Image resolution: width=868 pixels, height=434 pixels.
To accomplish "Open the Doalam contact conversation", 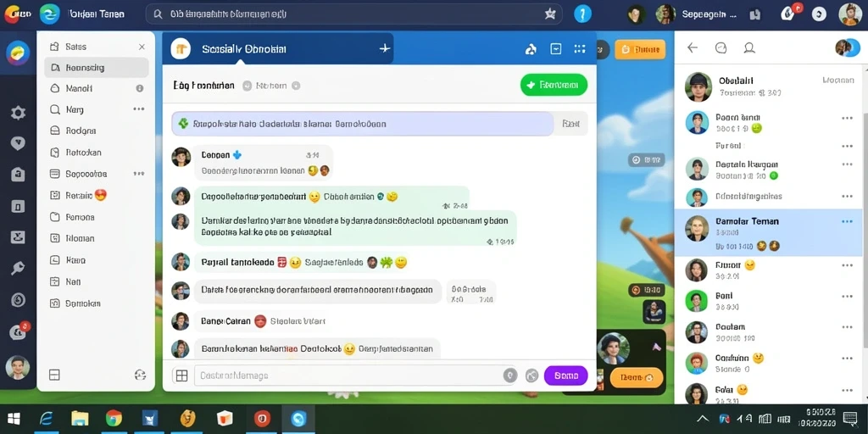I will pos(768,331).
